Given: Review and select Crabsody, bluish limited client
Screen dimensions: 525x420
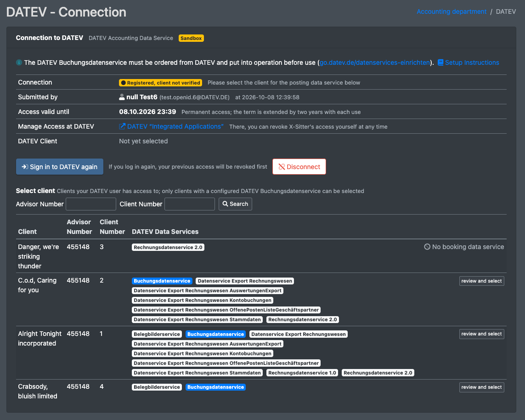Looking at the screenshot, I should click(481, 387).
